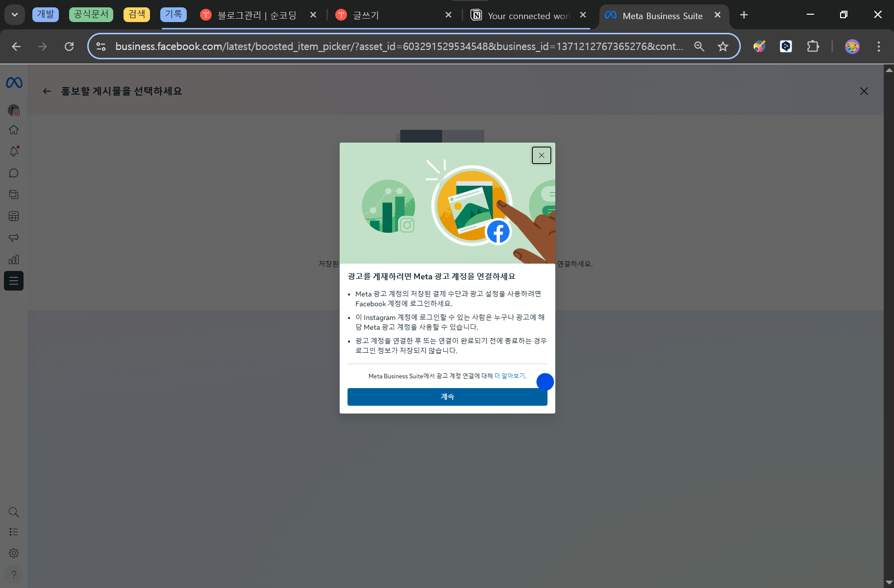Viewport: 894px width, 588px height.
Task: Open the list icon above settings
Action: click(14, 532)
